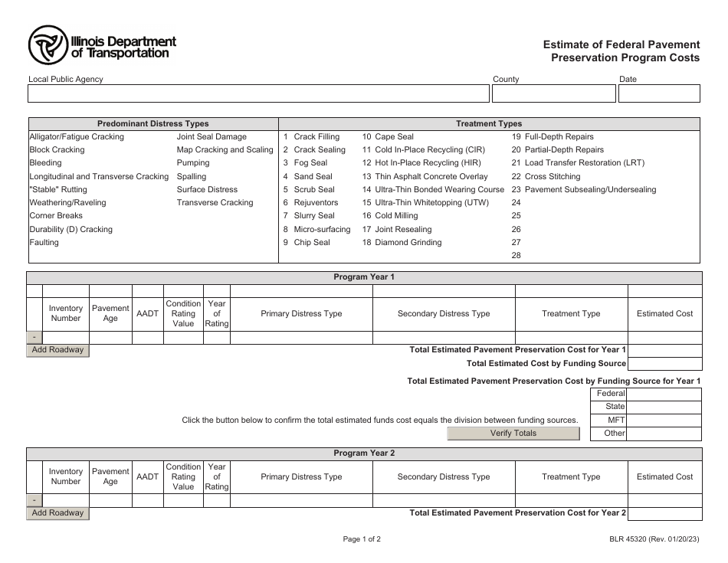
Task: Click the Estimated Cost cell in Year 1 row
Action: click(665, 336)
